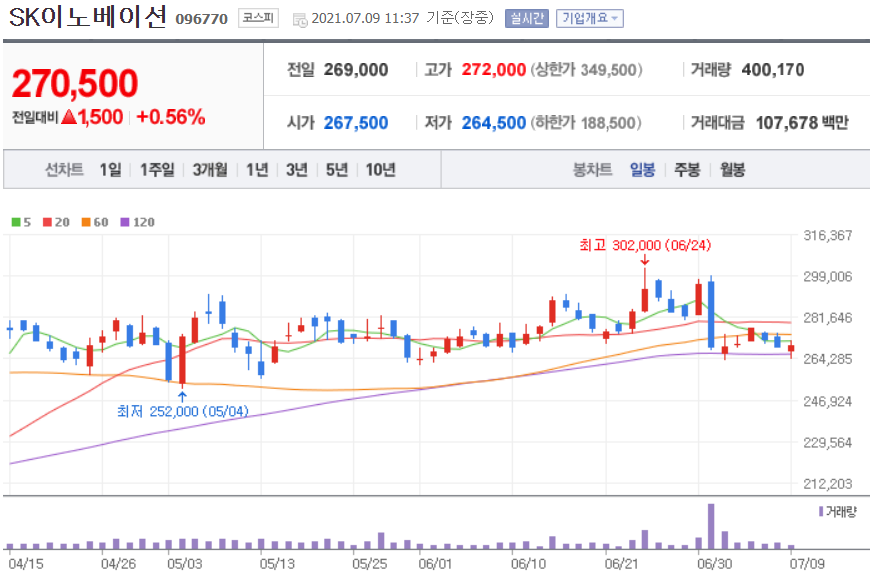This screenshot has height=578, width=870.
Task: Switch to 일봉 daily candle chart
Action: pos(643,169)
